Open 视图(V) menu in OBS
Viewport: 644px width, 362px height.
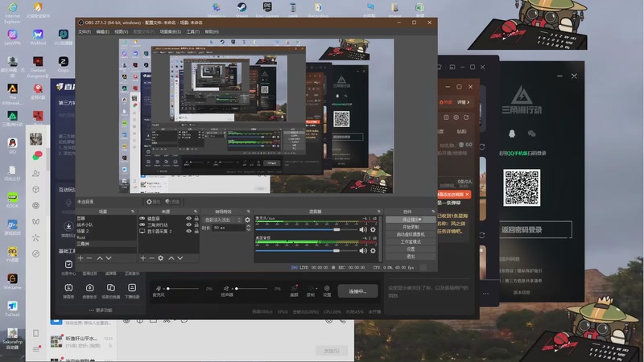pyautogui.click(x=122, y=31)
